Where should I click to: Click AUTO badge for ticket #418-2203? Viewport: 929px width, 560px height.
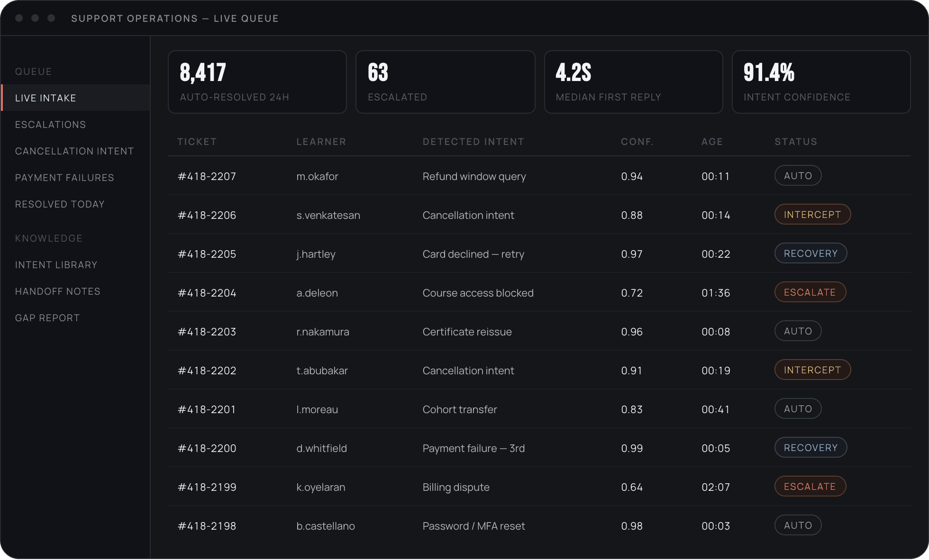click(x=798, y=331)
